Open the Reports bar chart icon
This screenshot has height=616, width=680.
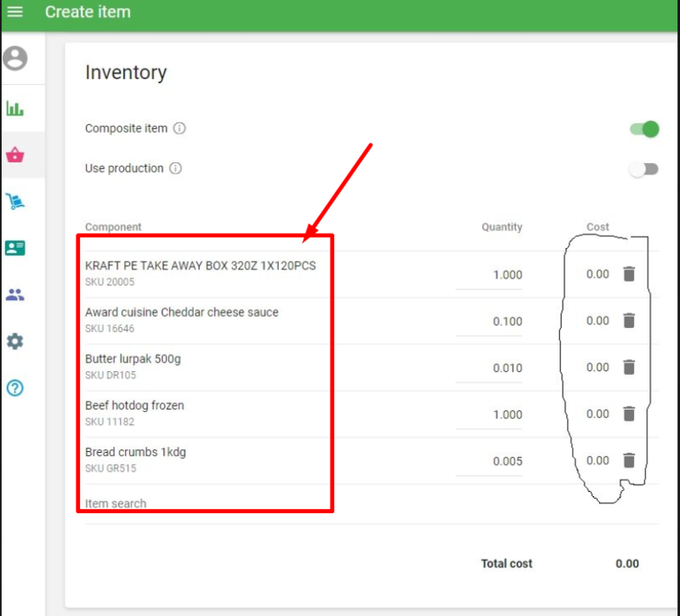(15, 109)
